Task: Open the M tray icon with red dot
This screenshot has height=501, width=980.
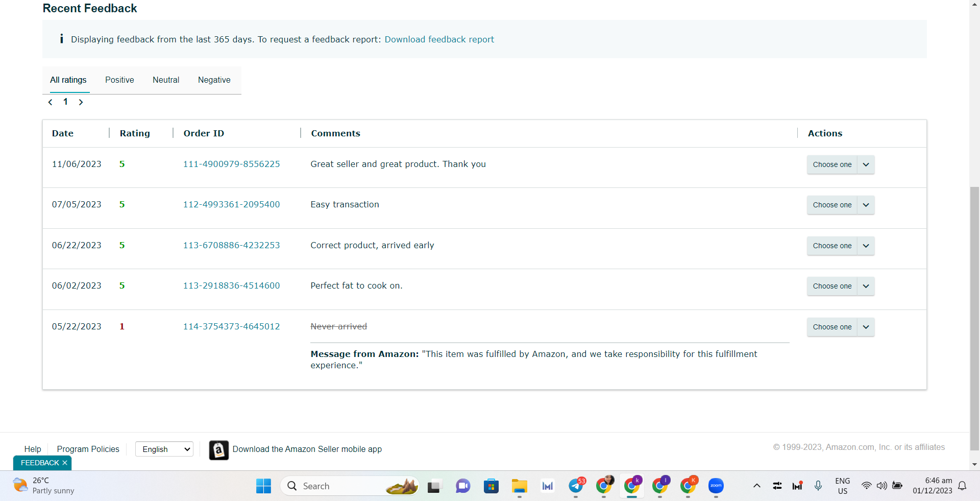Action: 797,486
